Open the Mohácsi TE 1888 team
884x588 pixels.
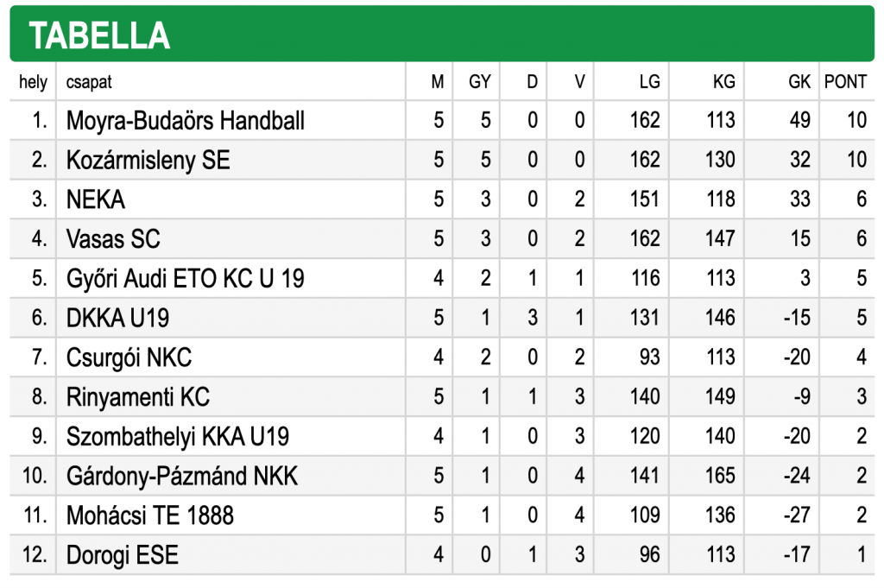[x=149, y=515]
